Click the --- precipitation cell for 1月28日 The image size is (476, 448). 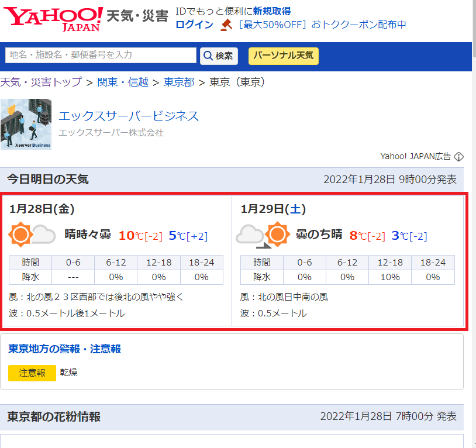pyautogui.click(x=73, y=277)
